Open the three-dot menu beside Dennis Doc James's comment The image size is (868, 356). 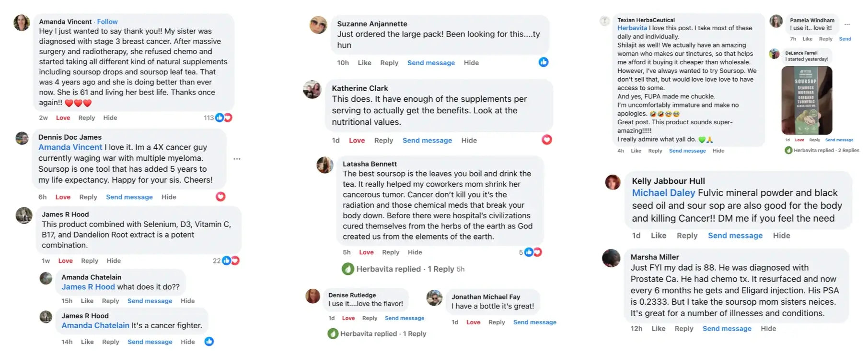(237, 159)
